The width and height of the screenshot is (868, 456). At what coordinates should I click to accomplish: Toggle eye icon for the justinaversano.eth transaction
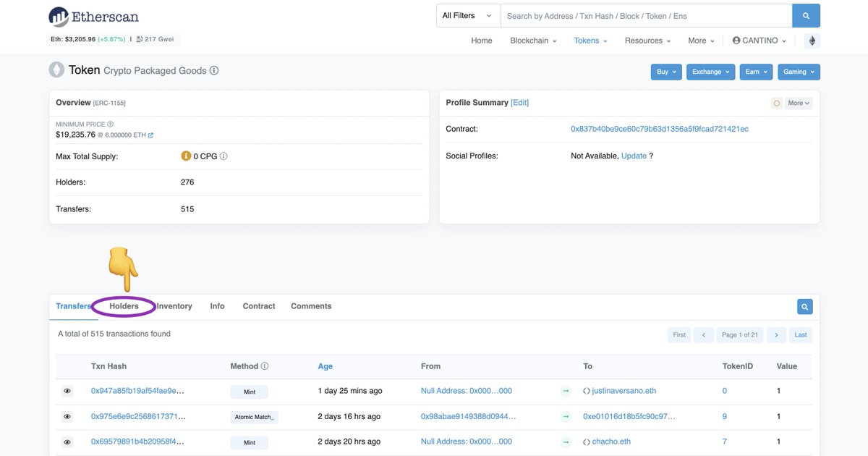pos(67,391)
